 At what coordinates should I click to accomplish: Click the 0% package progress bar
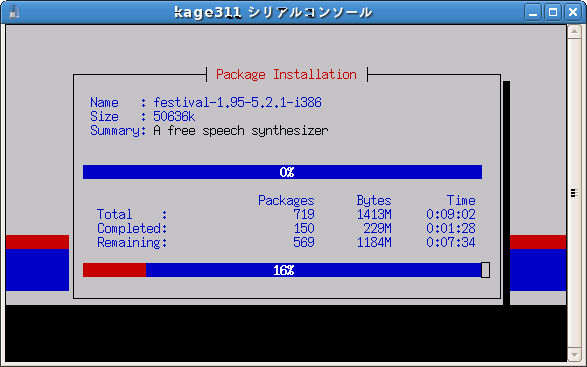click(x=282, y=172)
